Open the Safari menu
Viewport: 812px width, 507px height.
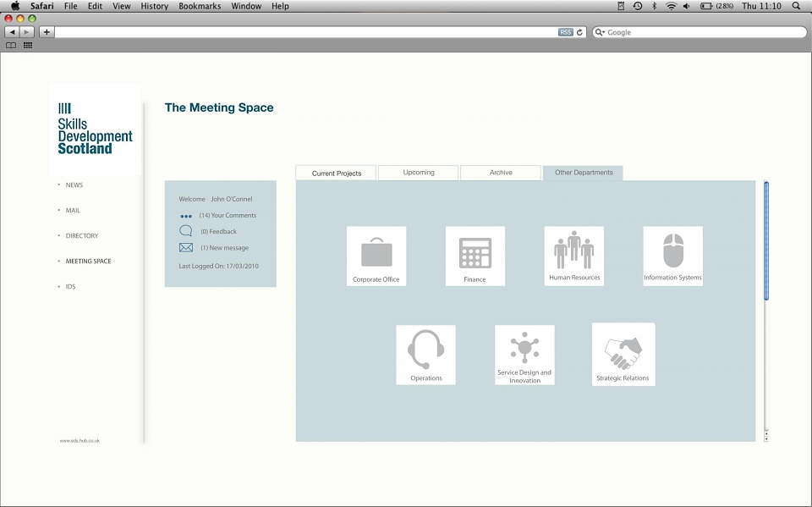(42, 6)
